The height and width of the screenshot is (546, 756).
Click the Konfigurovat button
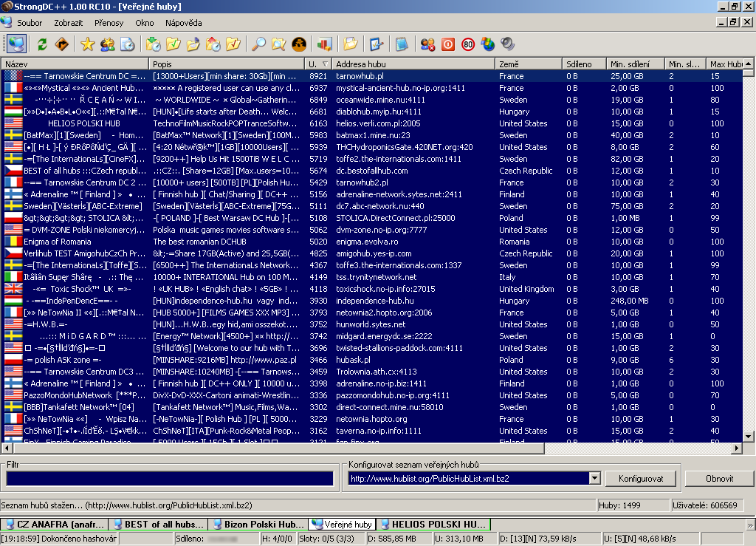click(641, 479)
